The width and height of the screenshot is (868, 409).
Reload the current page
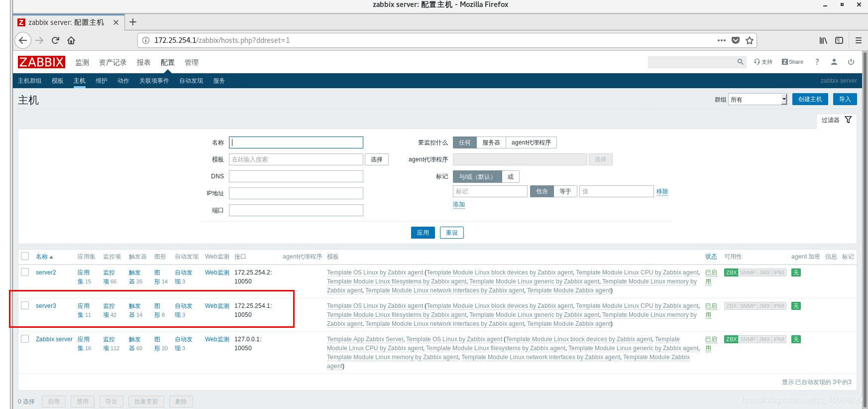55,40
